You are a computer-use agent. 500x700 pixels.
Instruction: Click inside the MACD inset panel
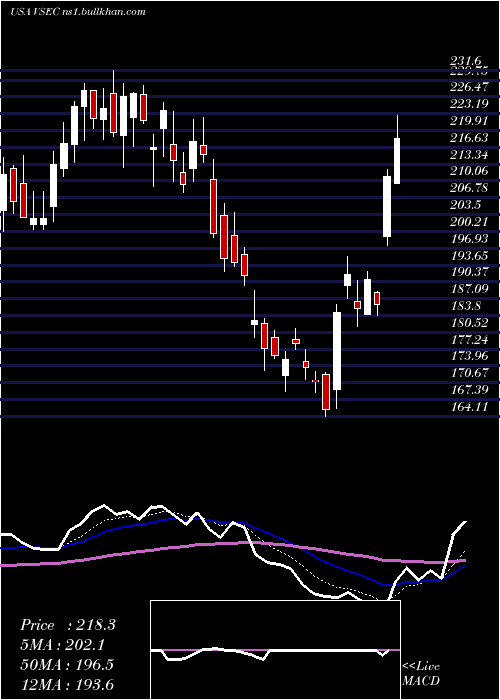click(275, 650)
